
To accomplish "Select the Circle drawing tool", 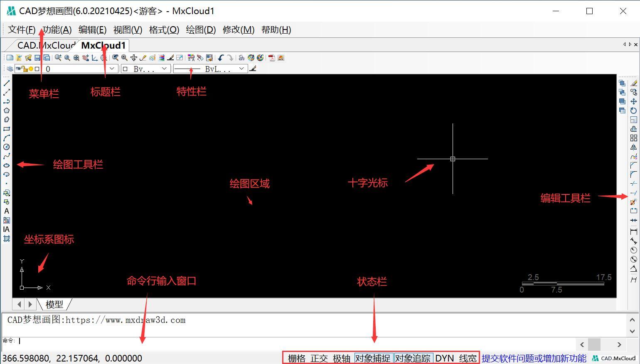I will (7, 147).
